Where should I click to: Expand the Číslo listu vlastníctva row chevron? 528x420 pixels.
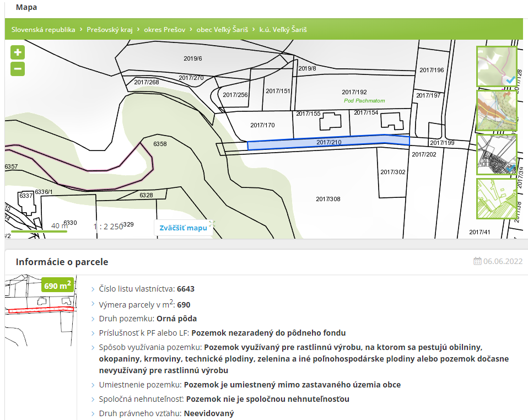93,289
